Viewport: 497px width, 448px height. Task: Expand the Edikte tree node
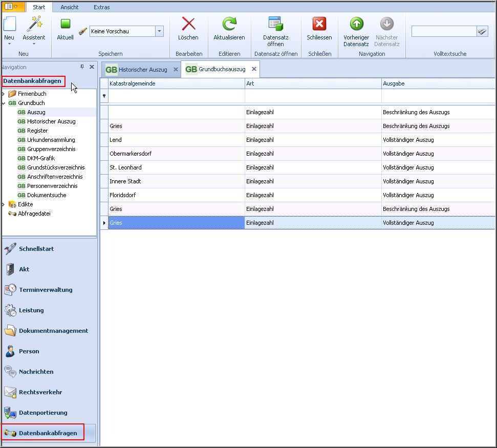point(4,205)
